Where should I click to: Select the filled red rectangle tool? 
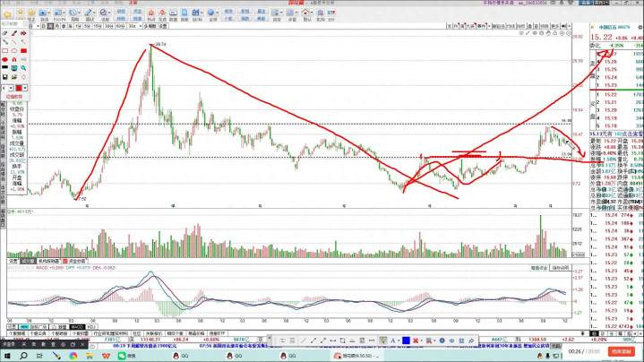[x=23, y=52]
